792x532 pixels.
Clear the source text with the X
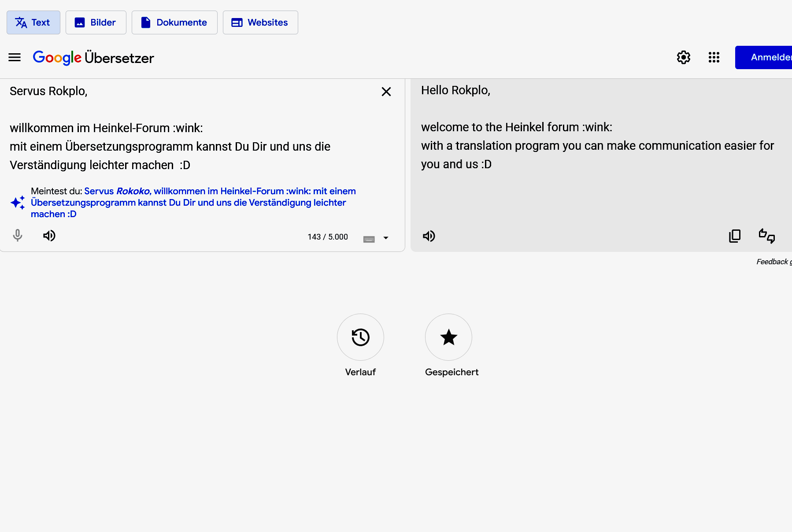tap(386, 92)
